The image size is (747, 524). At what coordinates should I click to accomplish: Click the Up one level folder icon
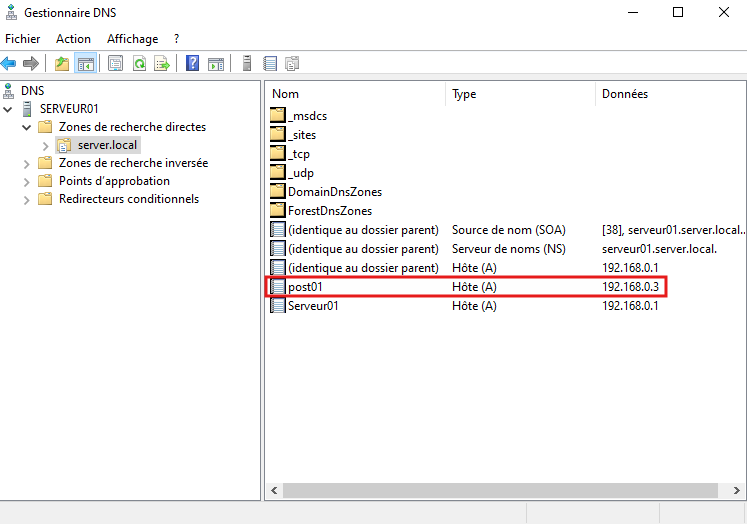point(62,64)
